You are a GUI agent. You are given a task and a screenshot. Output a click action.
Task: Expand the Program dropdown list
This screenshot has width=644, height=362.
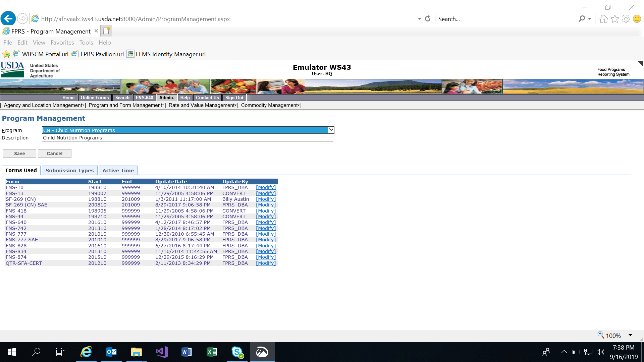tap(331, 130)
